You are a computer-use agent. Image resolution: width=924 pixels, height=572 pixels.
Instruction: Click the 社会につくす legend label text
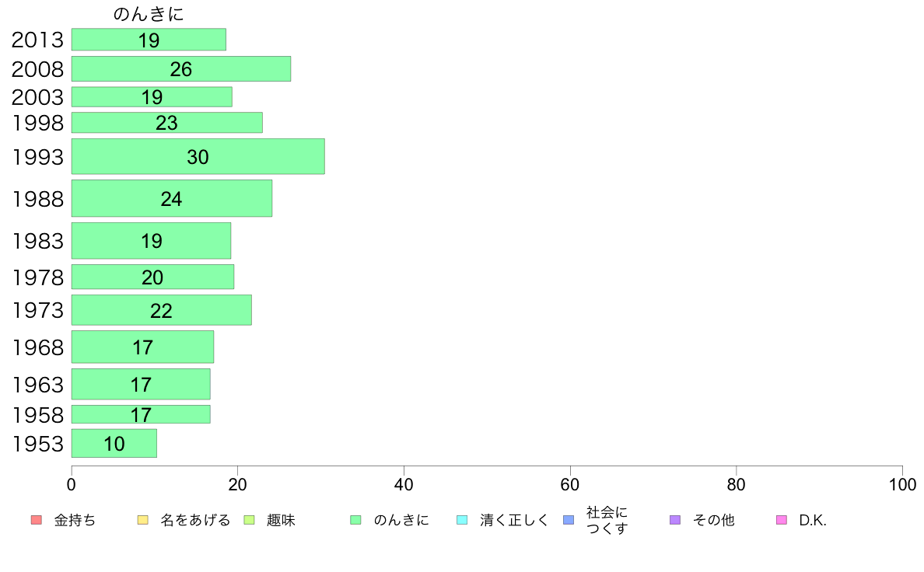click(607, 520)
